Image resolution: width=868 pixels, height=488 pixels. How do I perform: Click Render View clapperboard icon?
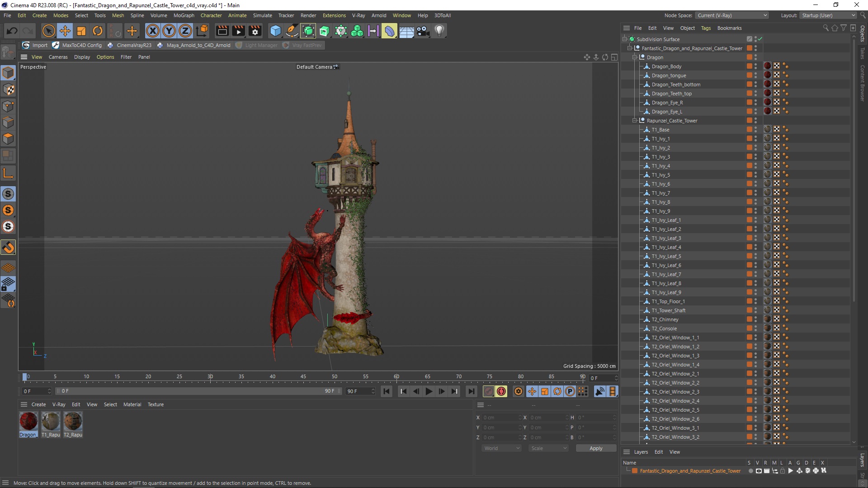pos(222,31)
